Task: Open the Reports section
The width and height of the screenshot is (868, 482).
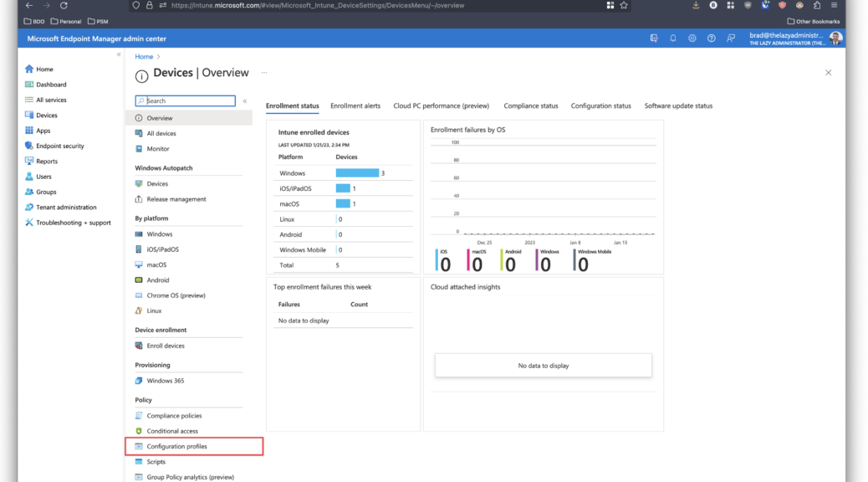Action: point(41,162)
